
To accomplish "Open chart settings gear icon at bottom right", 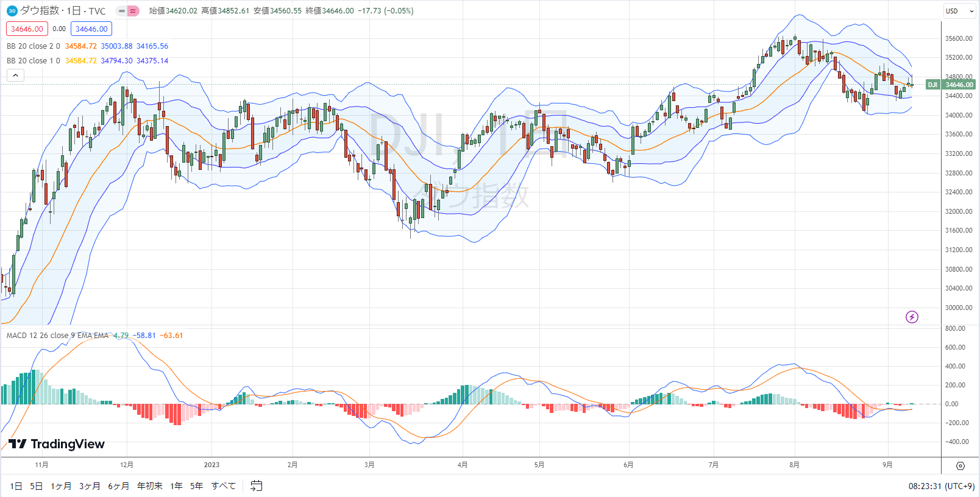I will coord(960,466).
